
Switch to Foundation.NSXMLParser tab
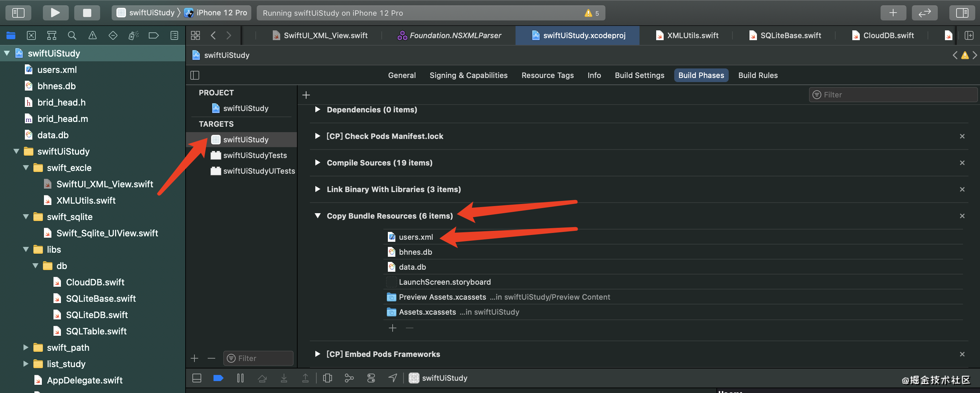(x=449, y=35)
